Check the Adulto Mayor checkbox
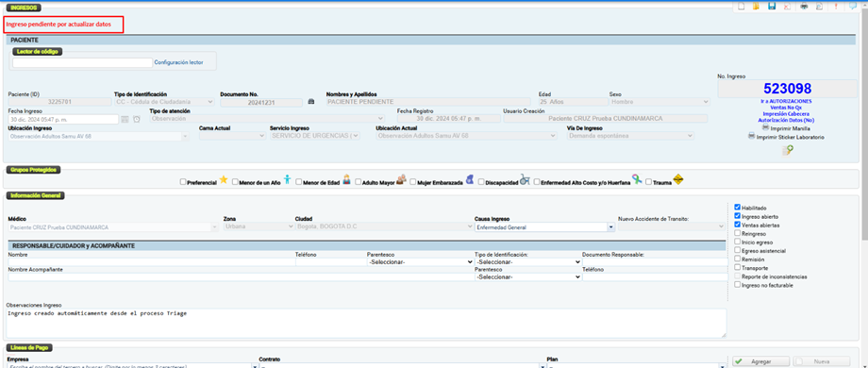The height and width of the screenshot is (368, 868). [x=359, y=181]
